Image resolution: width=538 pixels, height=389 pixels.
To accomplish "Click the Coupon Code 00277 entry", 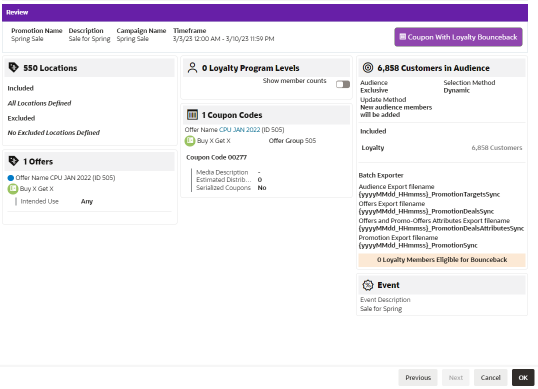I will point(217,157).
